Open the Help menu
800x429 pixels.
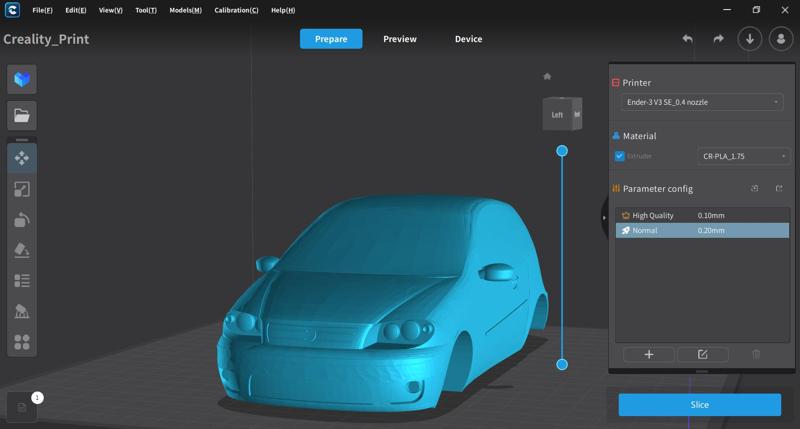click(283, 10)
